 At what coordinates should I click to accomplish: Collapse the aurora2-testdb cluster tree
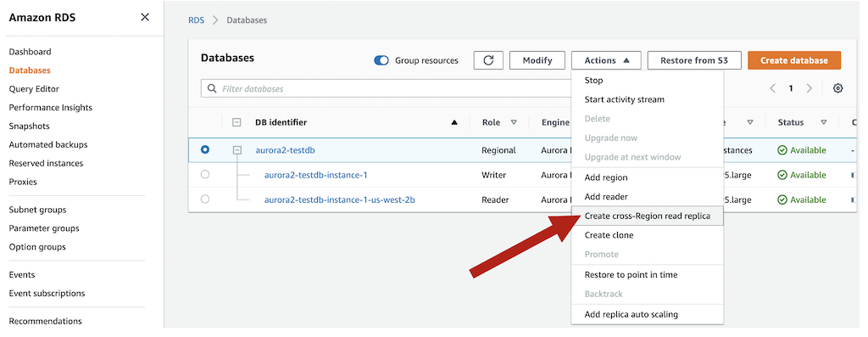(x=237, y=149)
